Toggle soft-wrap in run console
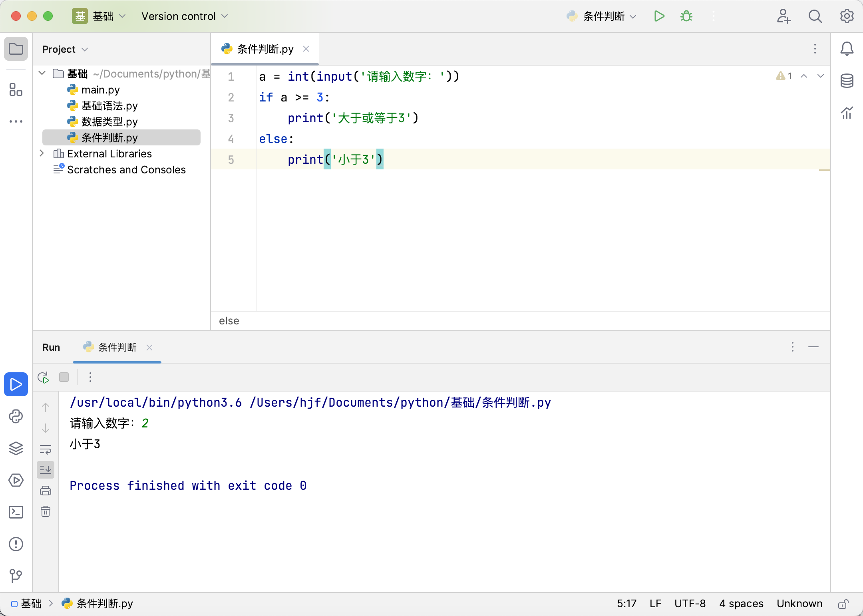The height and width of the screenshot is (616, 863). pyautogui.click(x=46, y=449)
